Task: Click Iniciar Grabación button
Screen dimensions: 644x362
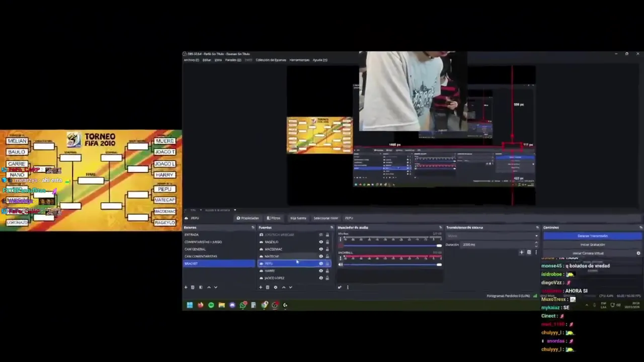Action: (592, 245)
